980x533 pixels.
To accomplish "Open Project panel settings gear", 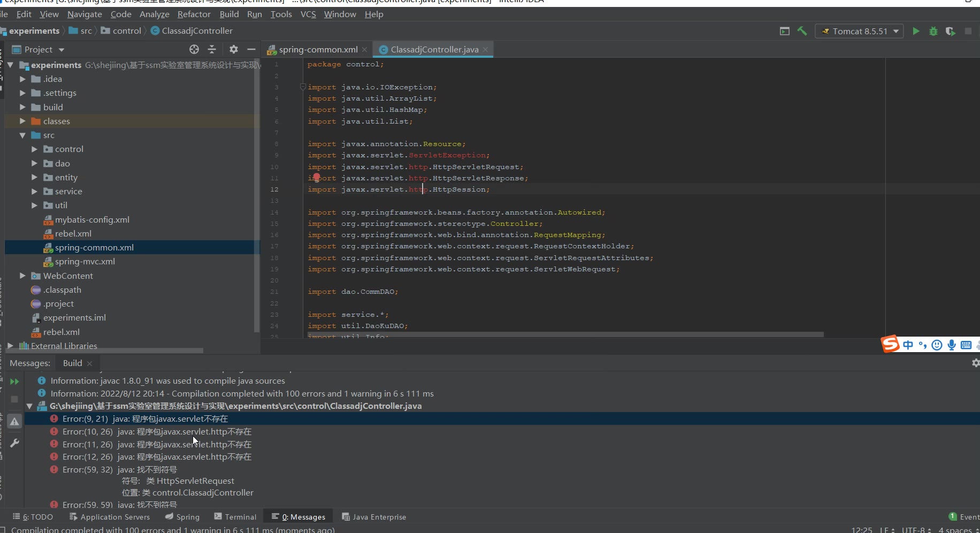I will point(233,49).
